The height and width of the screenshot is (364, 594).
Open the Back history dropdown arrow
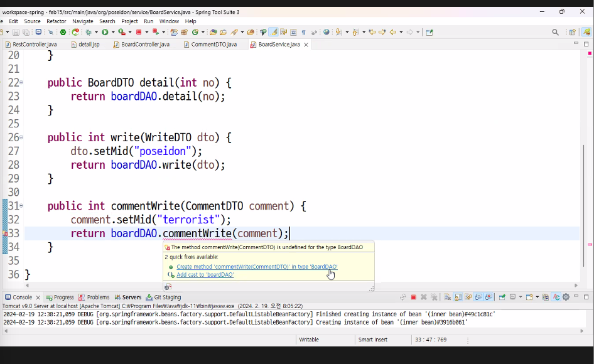click(x=401, y=32)
